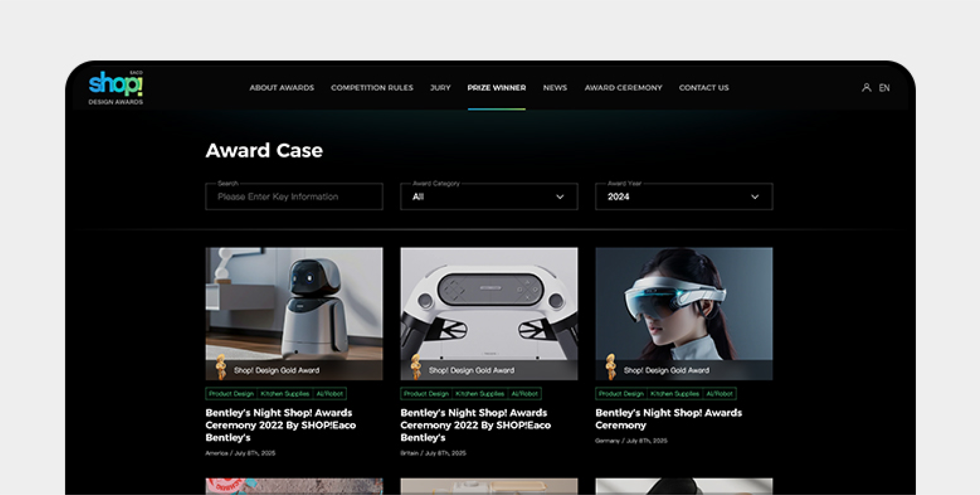Click the Germany-dated Awards Ceremony title

coord(668,419)
